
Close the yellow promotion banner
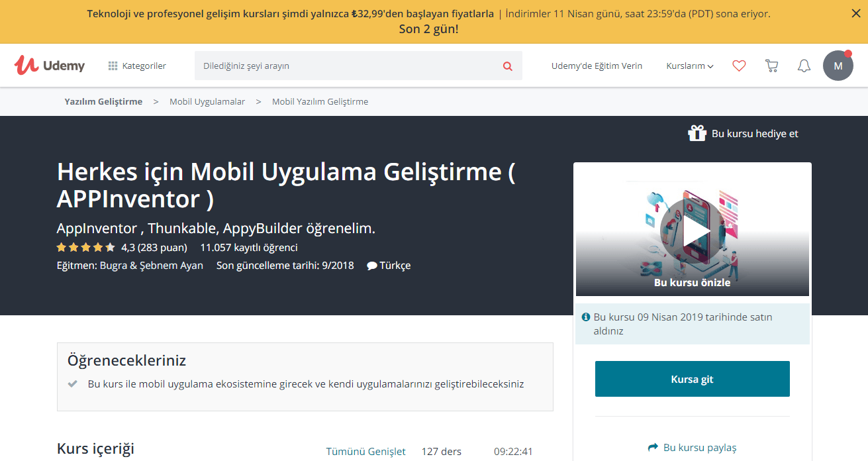tap(855, 13)
